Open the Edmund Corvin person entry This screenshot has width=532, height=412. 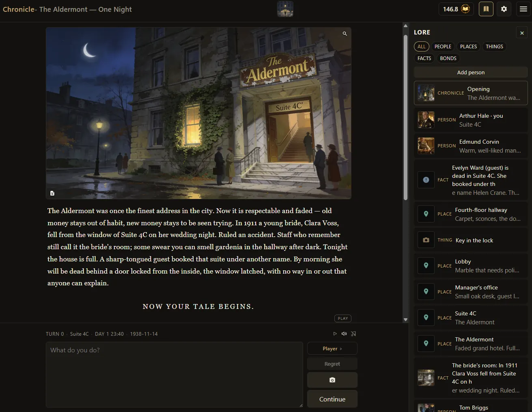coord(471,146)
